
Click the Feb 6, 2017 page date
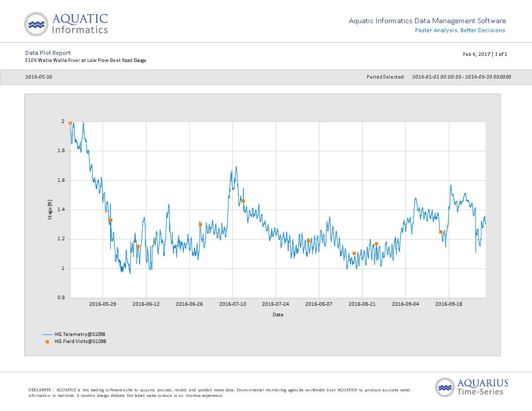point(477,54)
